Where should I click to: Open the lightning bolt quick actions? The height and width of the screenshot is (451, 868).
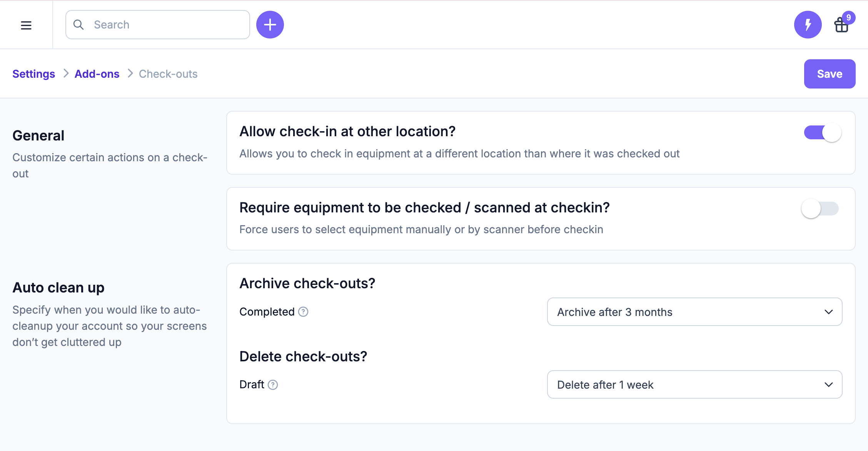tap(808, 25)
